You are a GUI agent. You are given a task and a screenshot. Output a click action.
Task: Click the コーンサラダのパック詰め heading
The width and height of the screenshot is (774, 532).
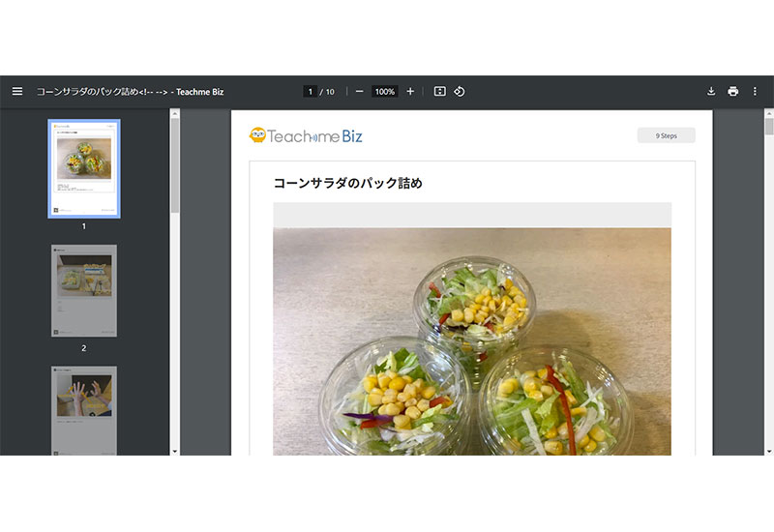(348, 183)
